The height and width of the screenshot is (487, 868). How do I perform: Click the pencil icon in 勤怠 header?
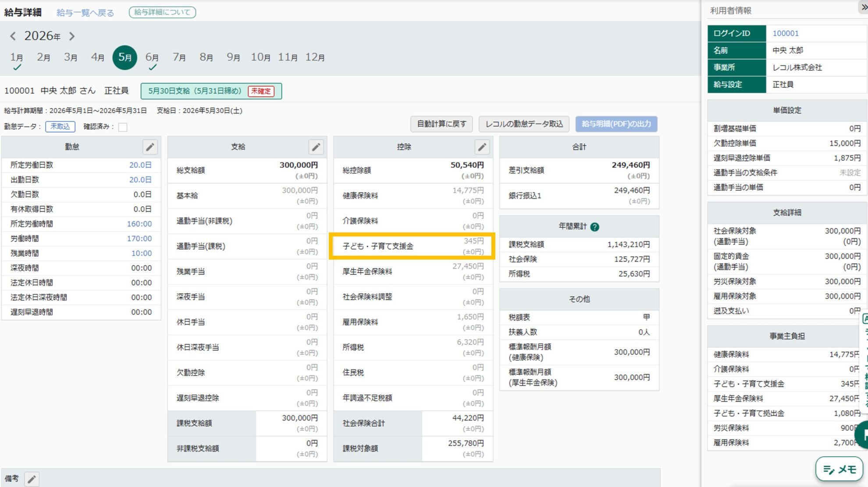tap(150, 147)
